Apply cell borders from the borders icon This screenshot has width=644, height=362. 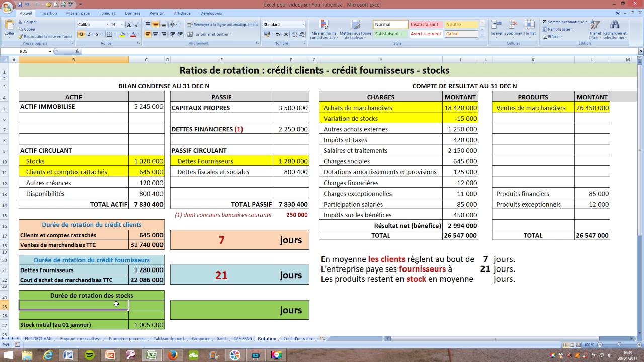click(109, 34)
